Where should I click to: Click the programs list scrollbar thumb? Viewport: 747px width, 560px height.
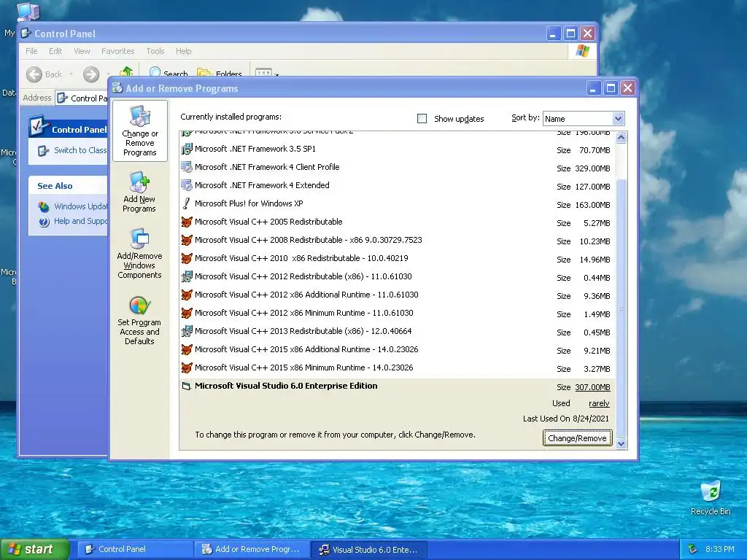pos(621,308)
